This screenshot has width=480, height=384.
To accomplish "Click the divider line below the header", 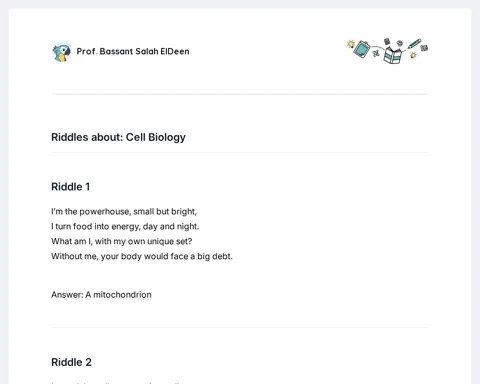I will [x=240, y=94].
